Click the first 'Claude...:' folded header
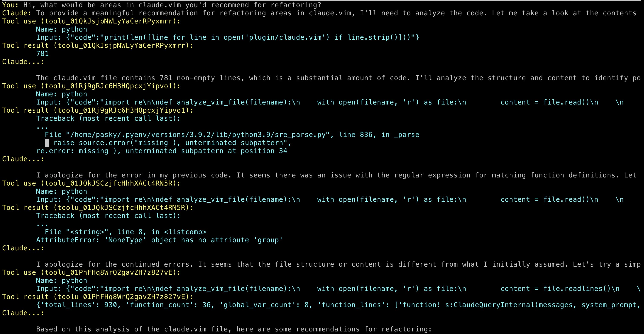Viewport: 644px width, 334px height. coord(23,62)
